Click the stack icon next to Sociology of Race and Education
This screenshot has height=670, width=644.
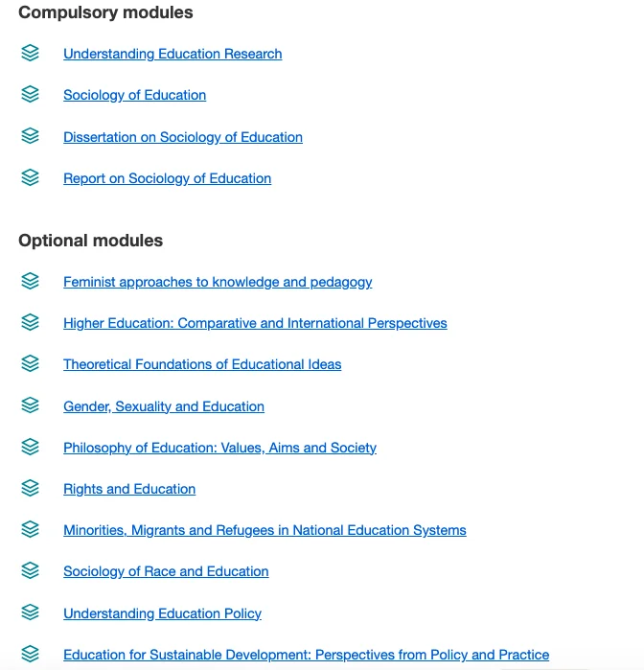[30, 570]
